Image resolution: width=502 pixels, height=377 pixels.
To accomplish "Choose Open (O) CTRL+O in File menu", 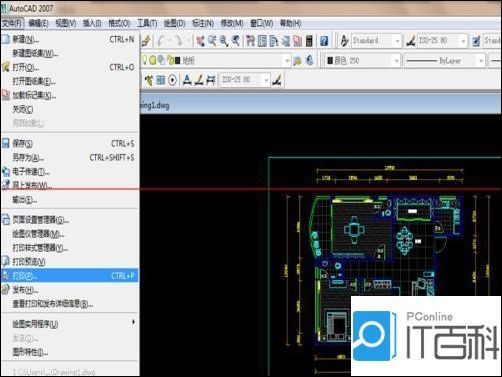I will [70, 67].
